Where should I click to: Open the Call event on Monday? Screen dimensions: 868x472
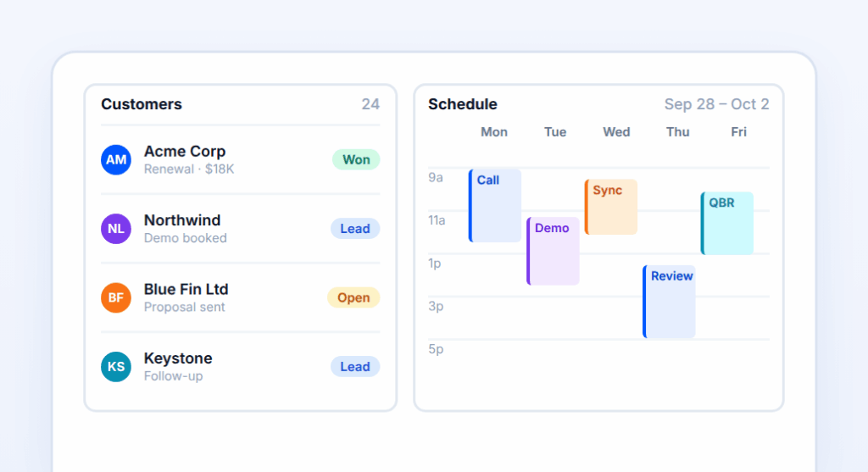point(495,206)
